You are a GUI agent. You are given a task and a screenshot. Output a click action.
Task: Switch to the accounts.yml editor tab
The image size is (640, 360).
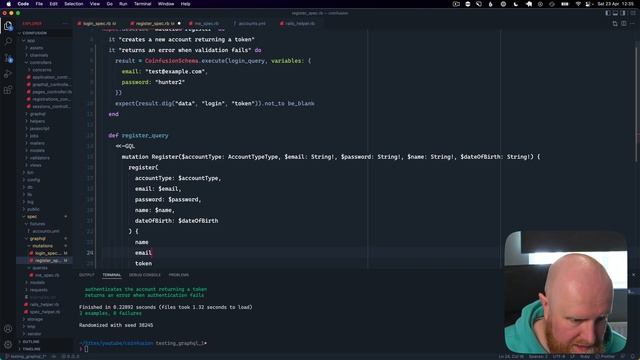252,24
